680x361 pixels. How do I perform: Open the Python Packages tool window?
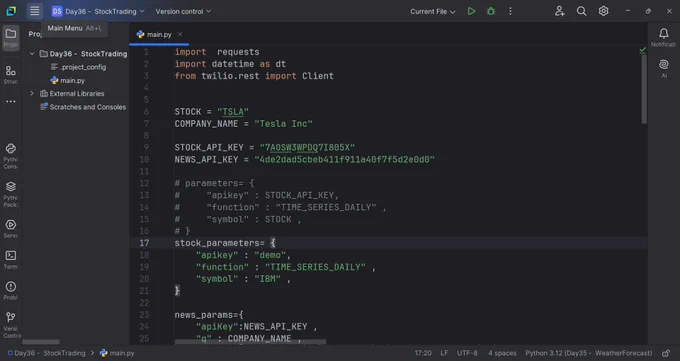click(11, 194)
